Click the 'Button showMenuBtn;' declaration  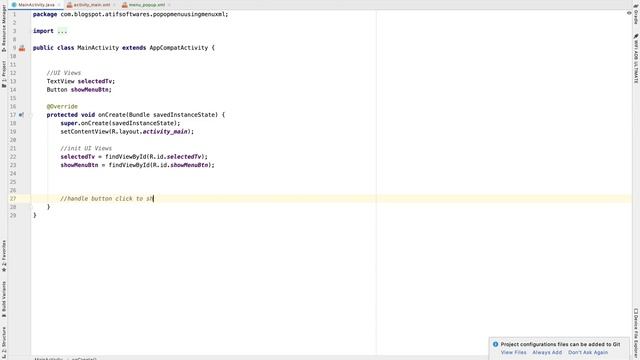(x=79, y=90)
